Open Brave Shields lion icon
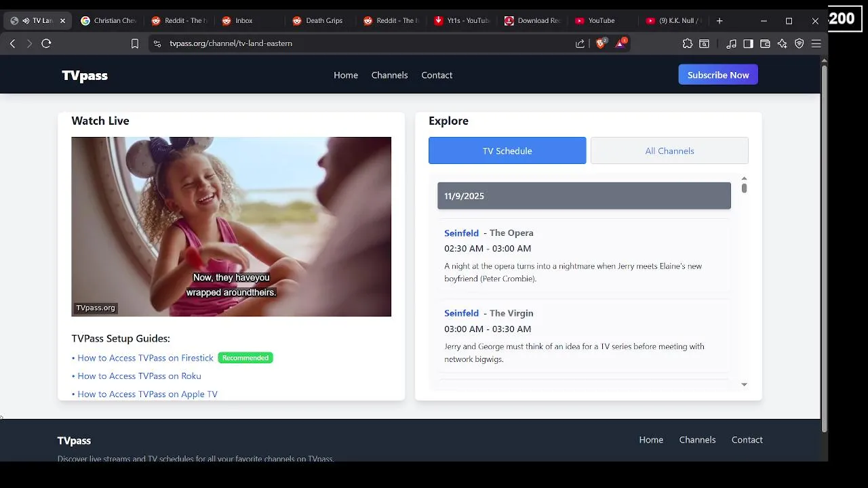Screen dimensions: 868x488 (x=601, y=43)
